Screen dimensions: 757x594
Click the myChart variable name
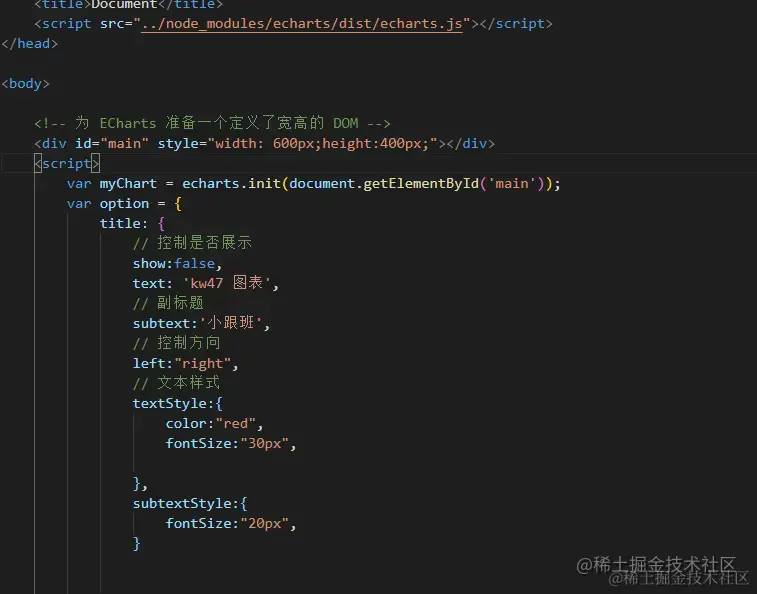click(x=128, y=184)
